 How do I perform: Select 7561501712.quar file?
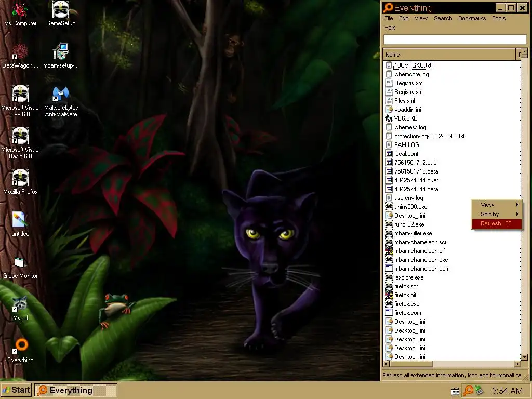point(416,163)
